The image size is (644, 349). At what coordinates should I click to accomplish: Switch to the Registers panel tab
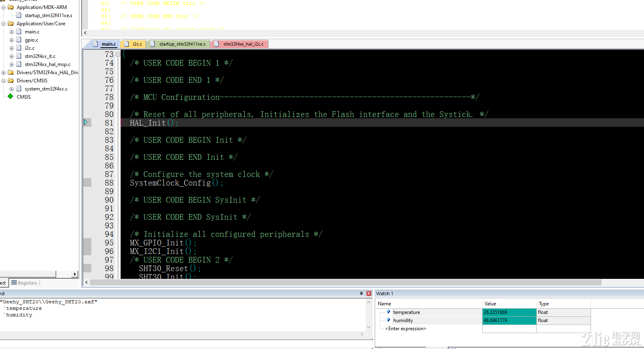point(24,283)
